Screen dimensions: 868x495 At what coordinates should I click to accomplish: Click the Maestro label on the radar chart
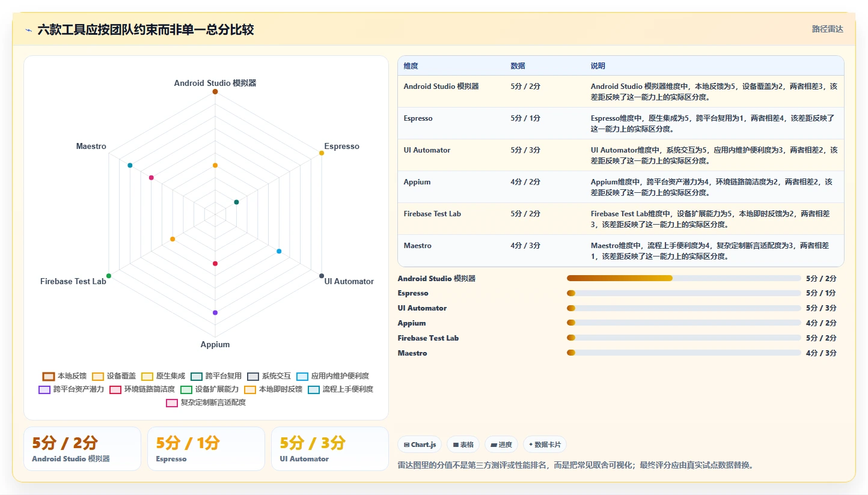point(91,147)
